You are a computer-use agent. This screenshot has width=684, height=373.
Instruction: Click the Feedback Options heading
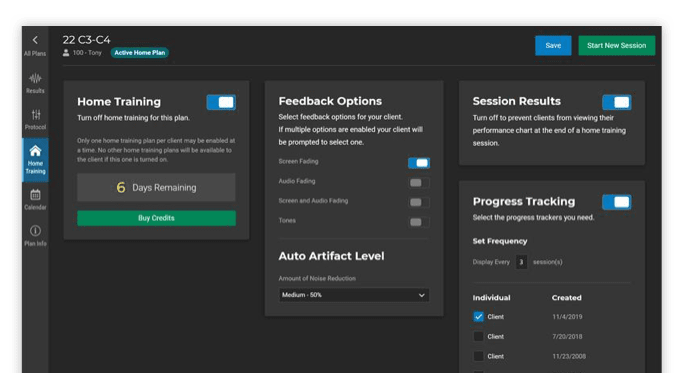(x=330, y=101)
